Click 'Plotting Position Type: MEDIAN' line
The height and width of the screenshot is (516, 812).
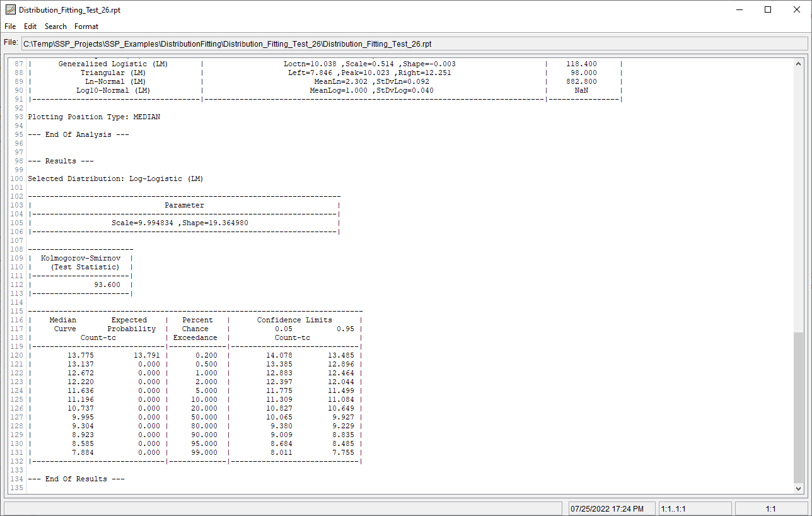coord(94,117)
